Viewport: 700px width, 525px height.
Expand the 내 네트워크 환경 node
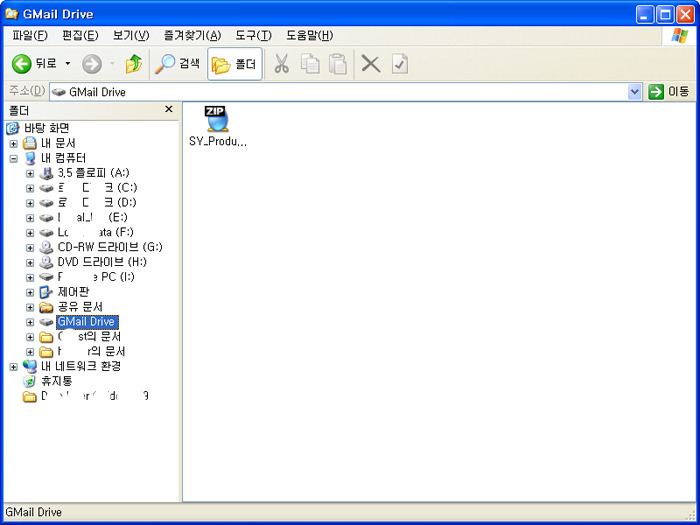[x=13, y=367]
